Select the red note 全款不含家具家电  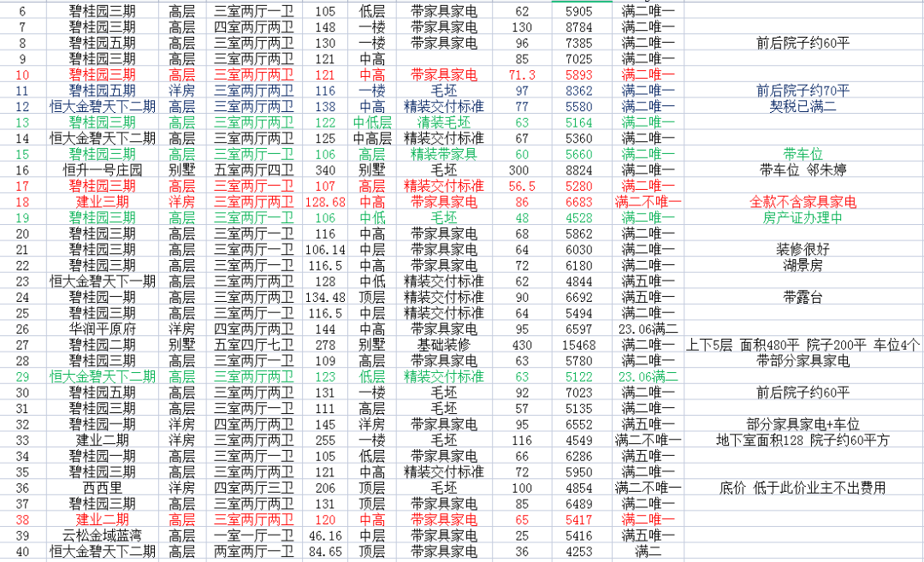click(803, 202)
